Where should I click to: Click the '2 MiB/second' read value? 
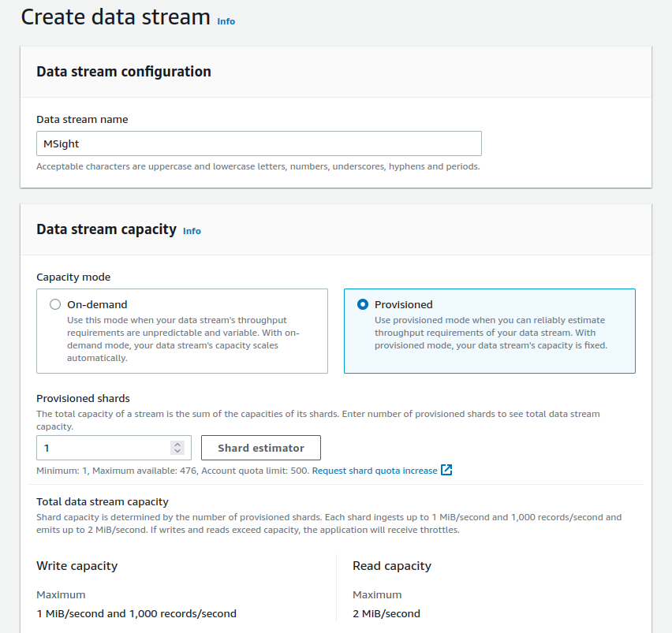(386, 614)
